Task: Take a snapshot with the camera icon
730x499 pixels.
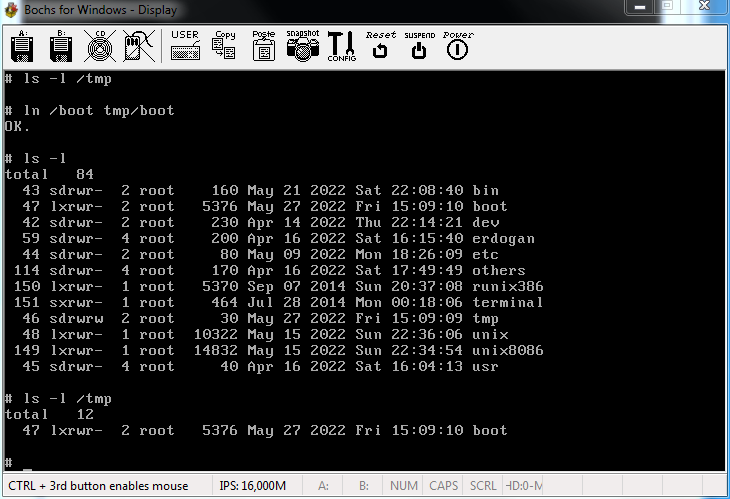Action: [x=302, y=46]
